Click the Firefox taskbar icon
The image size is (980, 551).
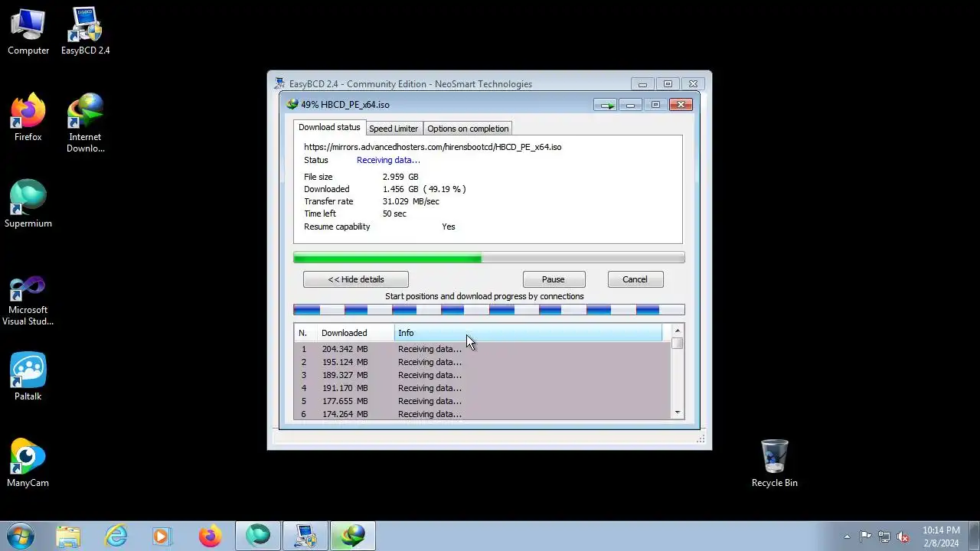click(210, 536)
